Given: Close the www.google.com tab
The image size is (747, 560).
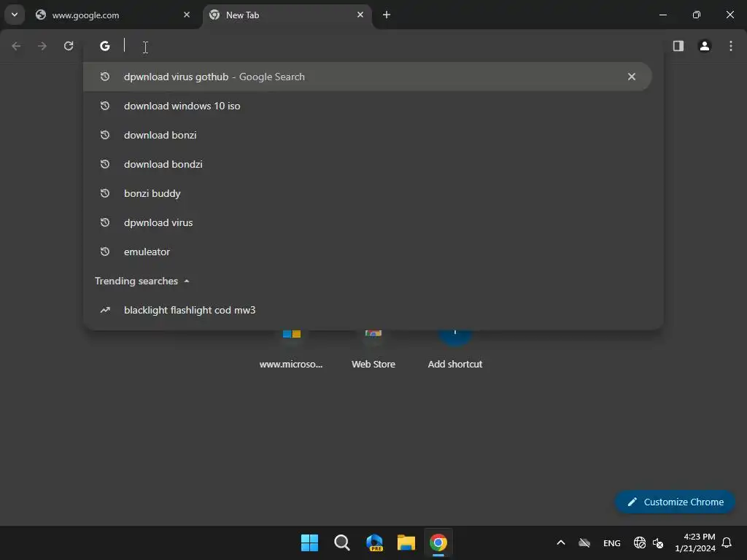Looking at the screenshot, I should [187, 15].
